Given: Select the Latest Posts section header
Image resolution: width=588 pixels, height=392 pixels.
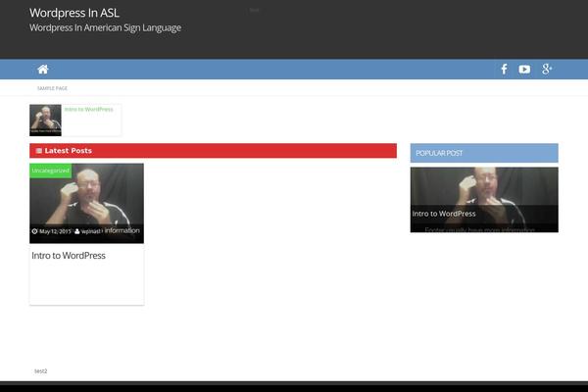Looking at the screenshot, I should [x=213, y=150].
